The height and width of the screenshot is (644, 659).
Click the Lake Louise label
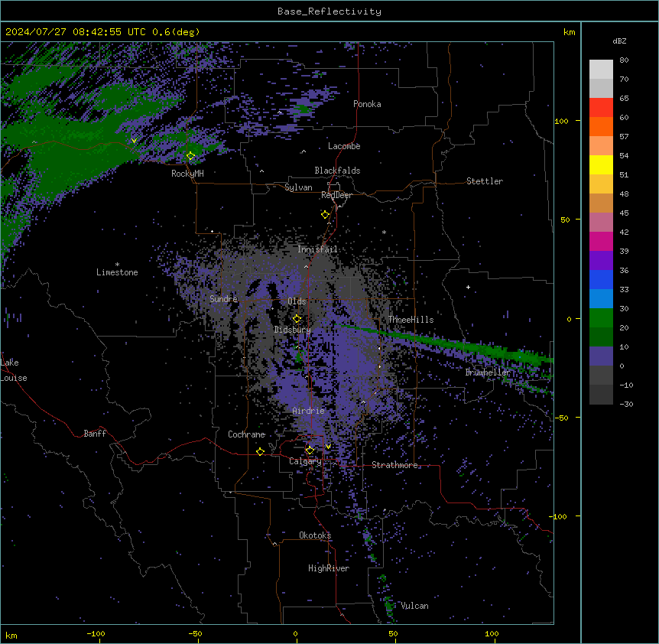click(x=14, y=370)
